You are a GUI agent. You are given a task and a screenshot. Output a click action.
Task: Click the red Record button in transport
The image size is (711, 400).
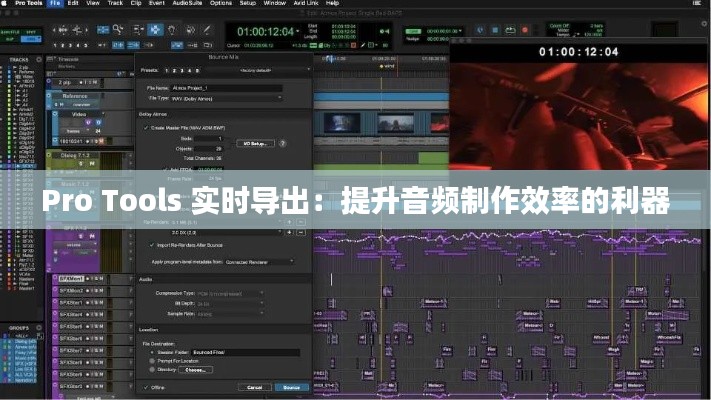click(x=525, y=30)
